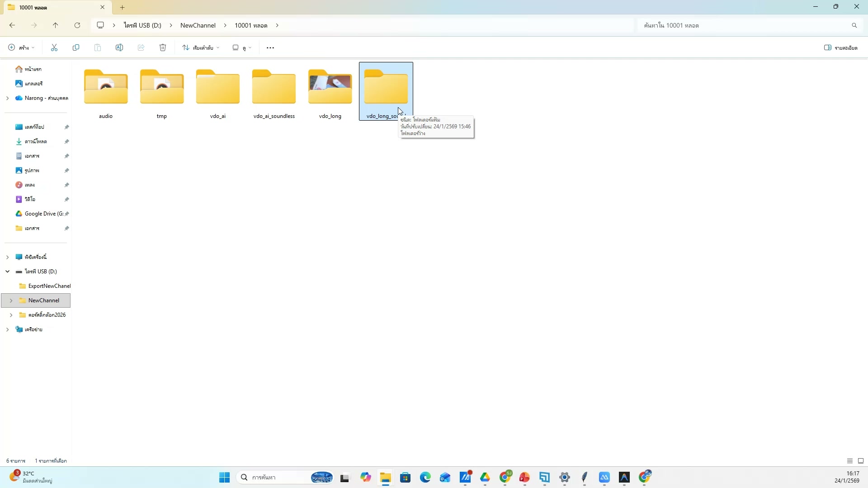This screenshot has width=868, height=488.
Task: Toggle the รายละเอียด details pane
Action: tap(841, 47)
